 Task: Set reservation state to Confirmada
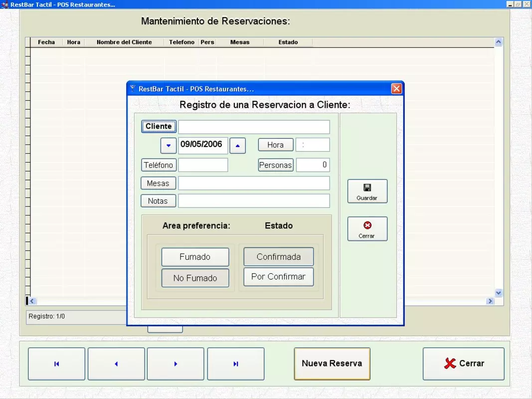click(x=279, y=256)
